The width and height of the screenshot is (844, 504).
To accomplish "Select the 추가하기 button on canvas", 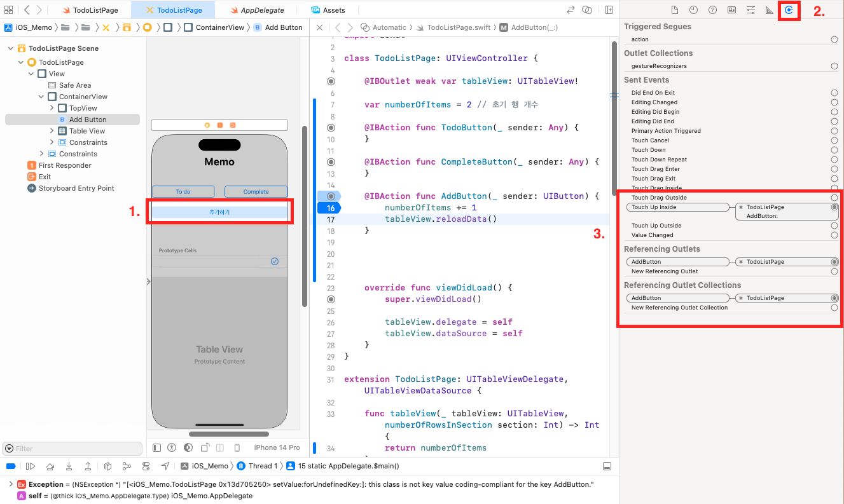I will [x=219, y=212].
